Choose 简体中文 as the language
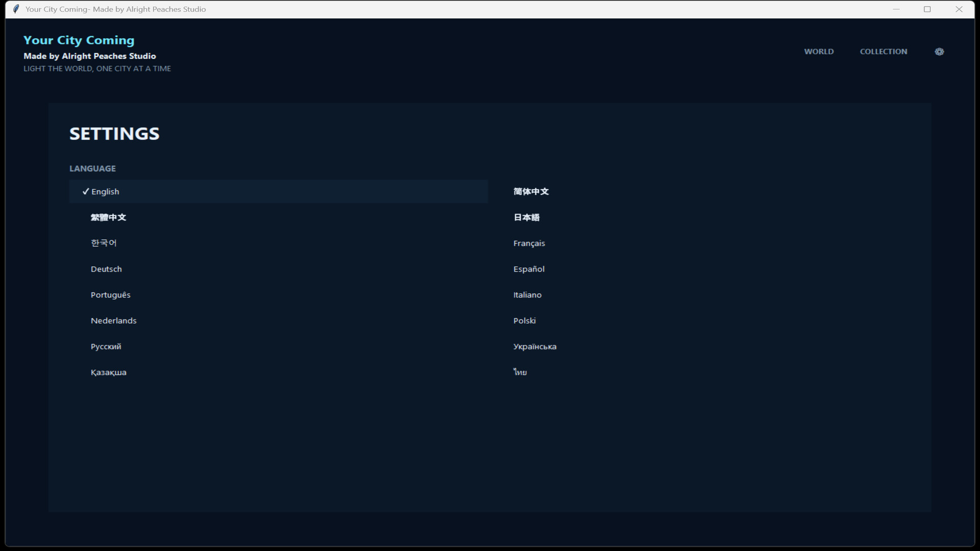The height and width of the screenshot is (551, 980). click(x=531, y=191)
